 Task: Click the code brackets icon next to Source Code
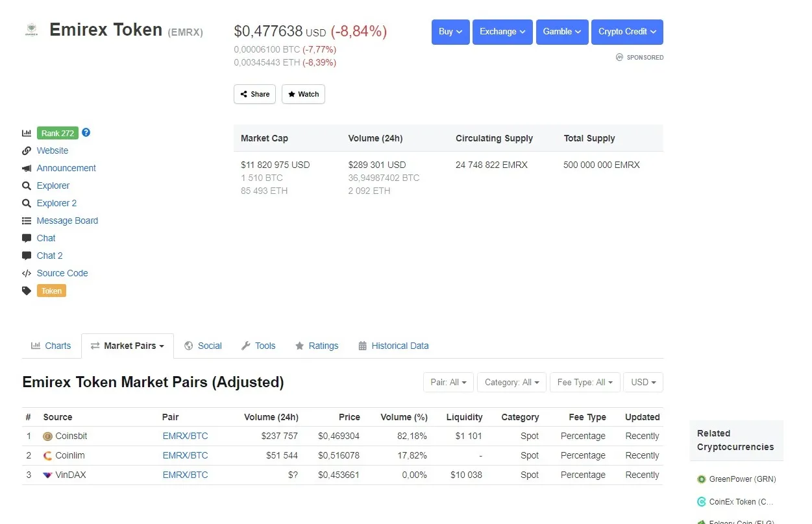point(27,273)
